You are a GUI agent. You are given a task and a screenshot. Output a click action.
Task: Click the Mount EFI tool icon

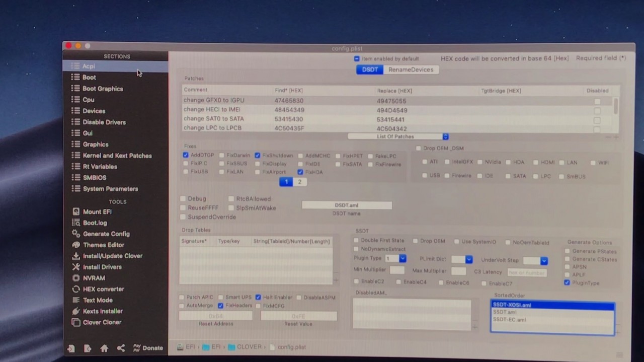coord(76,211)
